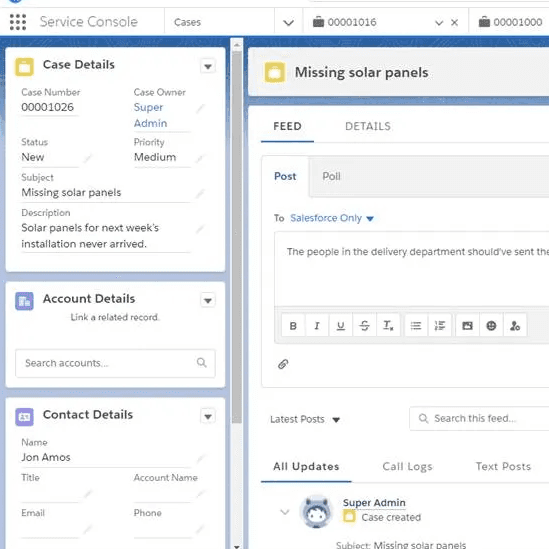Open Super Admin link in feed

[x=374, y=502]
